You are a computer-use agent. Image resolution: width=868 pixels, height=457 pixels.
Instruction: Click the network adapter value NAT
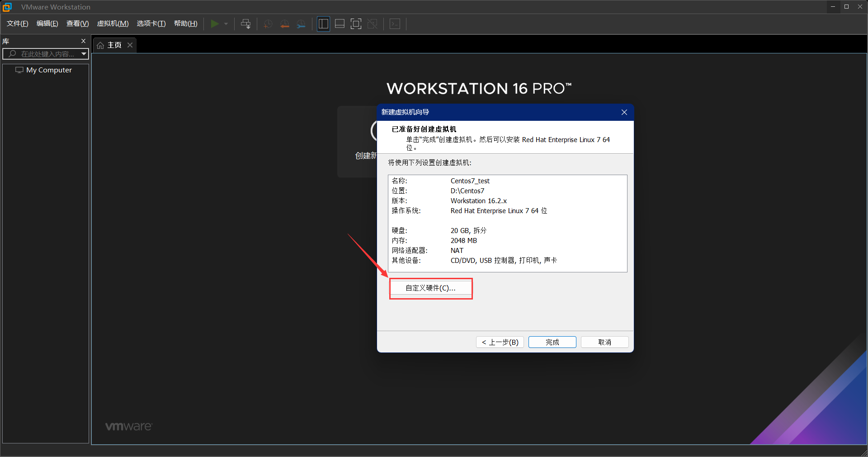click(457, 251)
